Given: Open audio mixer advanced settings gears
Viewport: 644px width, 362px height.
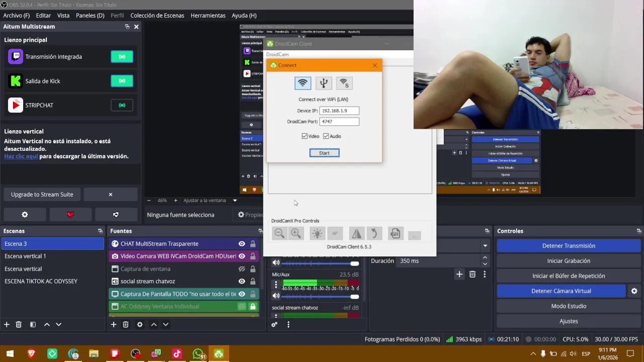Looking at the screenshot, I should (274, 325).
